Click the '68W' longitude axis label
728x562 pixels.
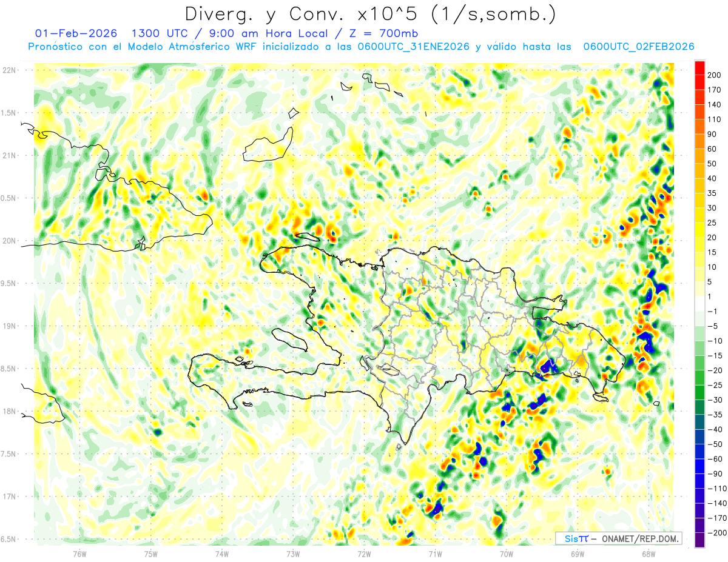coord(649,553)
